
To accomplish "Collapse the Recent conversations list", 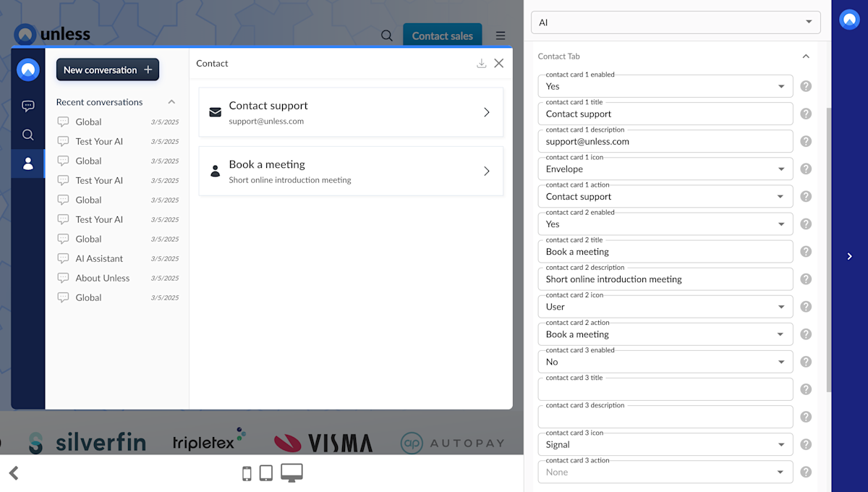I will (171, 102).
